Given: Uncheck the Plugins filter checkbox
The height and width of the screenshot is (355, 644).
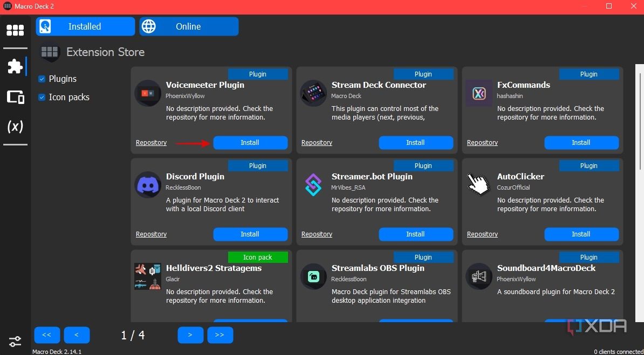Looking at the screenshot, I should click(42, 79).
